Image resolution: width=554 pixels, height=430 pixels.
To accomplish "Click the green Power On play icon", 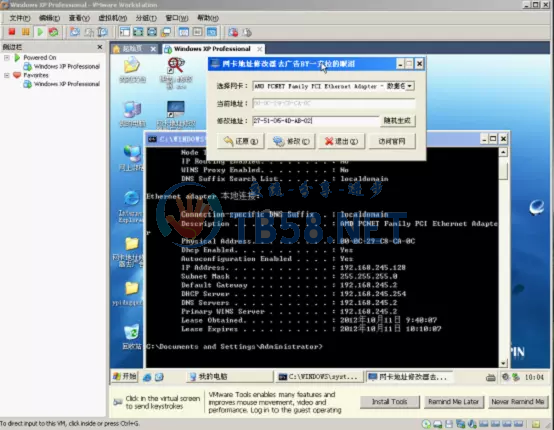I will (x=40, y=32).
